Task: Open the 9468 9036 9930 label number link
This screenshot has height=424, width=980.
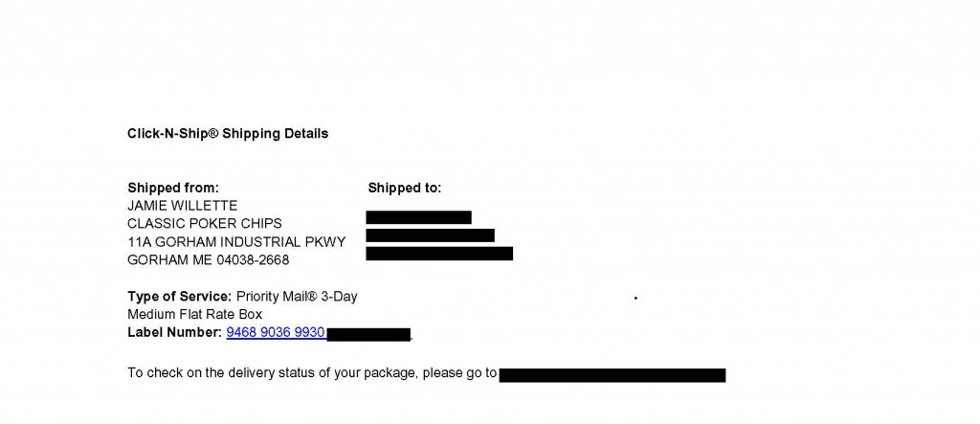Action: pyautogui.click(x=276, y=333)
